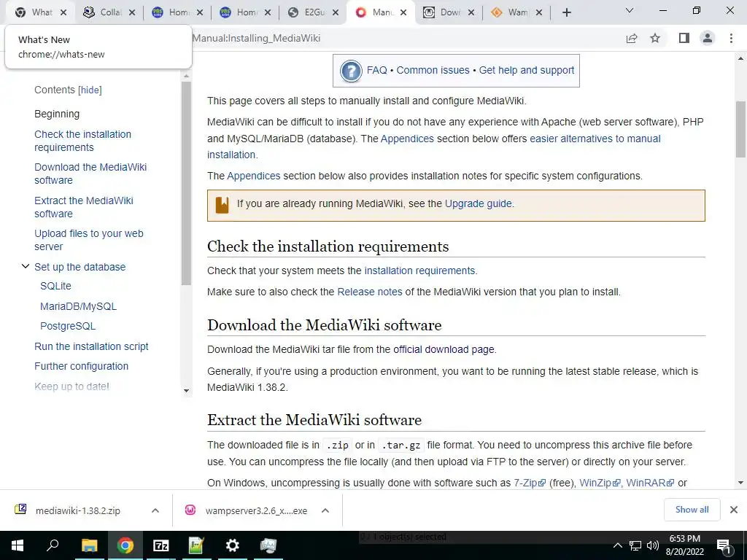747x560 pixels.
Task: Close the Wamp tab
Action: pos(539,12)
